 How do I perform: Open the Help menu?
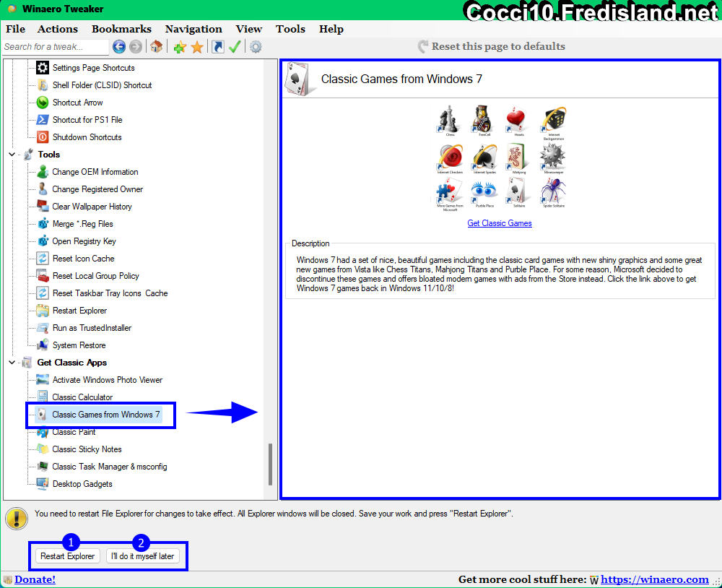tap(331, 29)
